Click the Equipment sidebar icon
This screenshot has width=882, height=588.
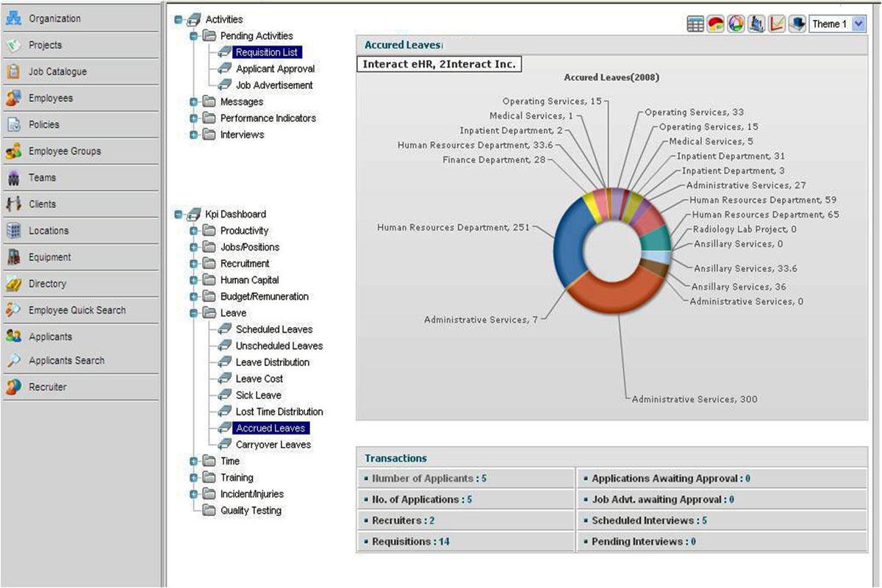[13, 257]
